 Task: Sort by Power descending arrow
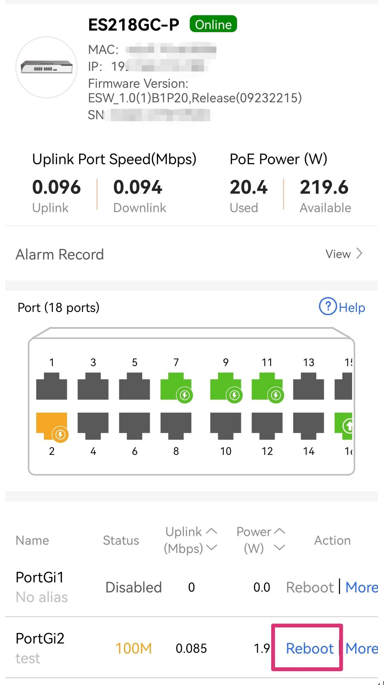pyautogui.click(x=279, y=547)
